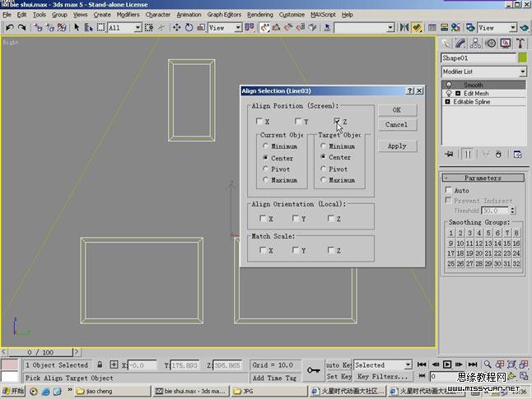Expand the Editable Spline stack entry
Image resolution: width=532 pixels, height=399 pixels.
pos(447,102)
